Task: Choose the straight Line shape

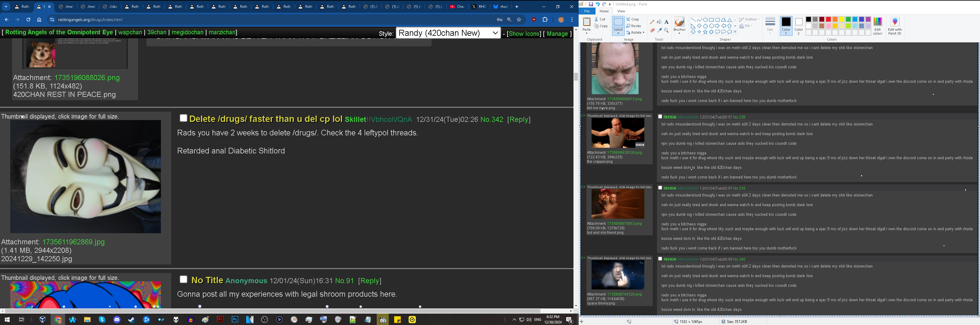Action: point(693,20)
